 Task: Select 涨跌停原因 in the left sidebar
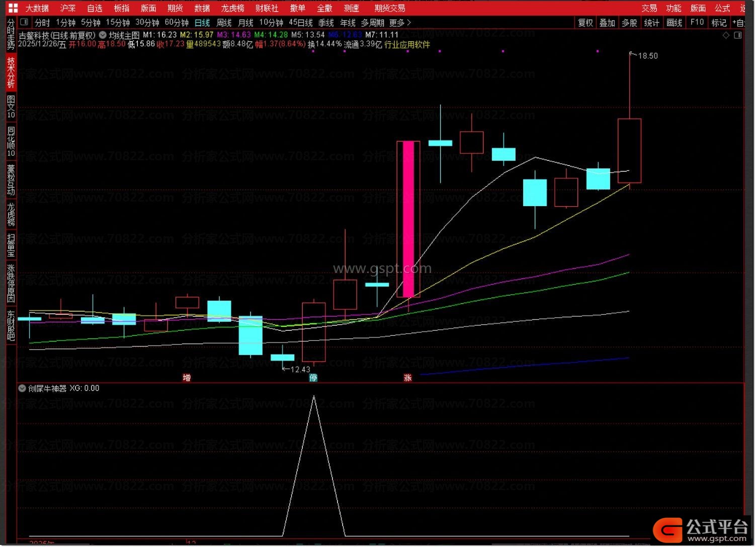(x=11, y=283)
